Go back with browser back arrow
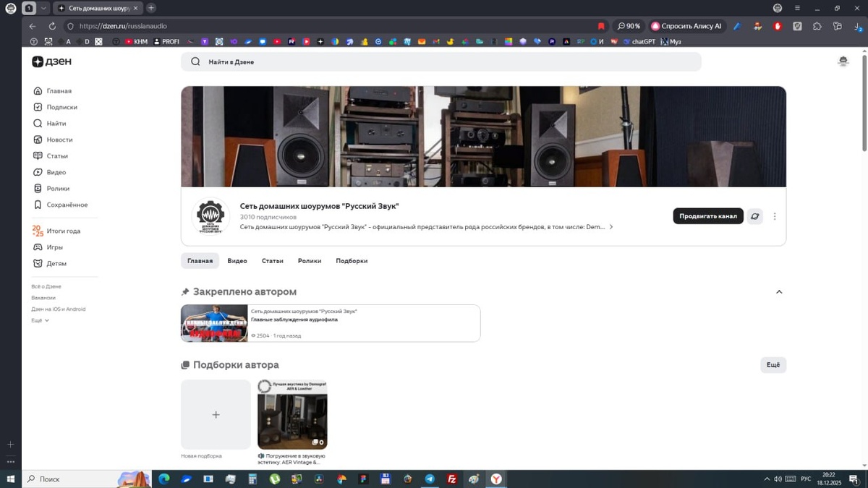This screenshot has width=868, height=488. 33,26
